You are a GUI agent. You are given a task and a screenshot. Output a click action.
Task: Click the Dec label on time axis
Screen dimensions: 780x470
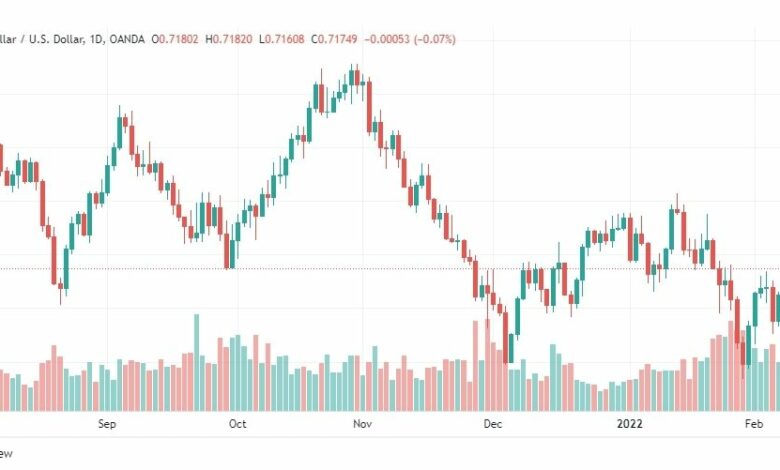coord(492,424)
